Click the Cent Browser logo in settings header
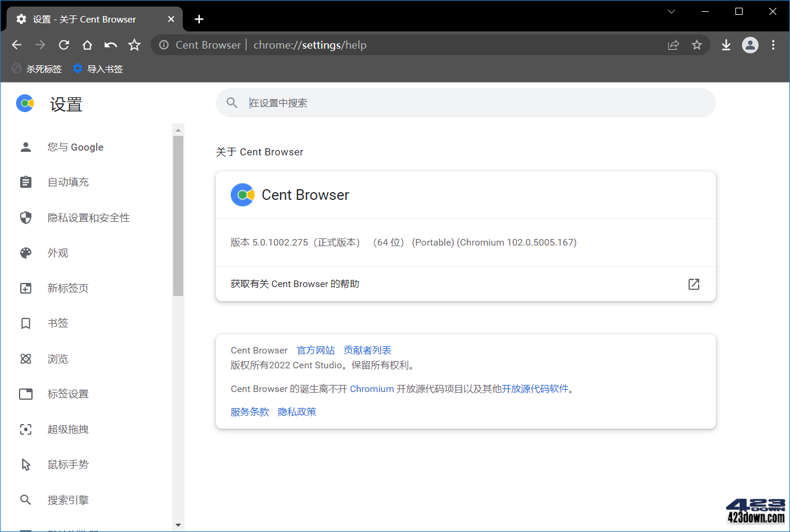Viewport: 790px width, 532px height. point(25,103)
